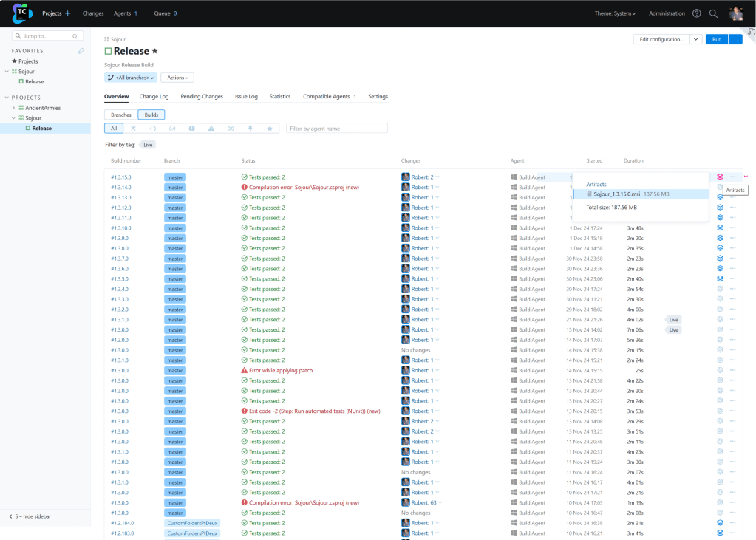756x540 pixels.
Task: Filter builds by failed (exclamation circle icon)
Action: pos(191,129)
